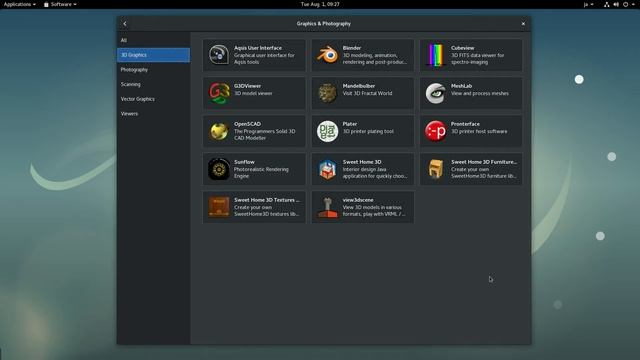Viewport: 640px width, 360px height.
Task: Click the 'view3dscene' title text
Action: 358,200
